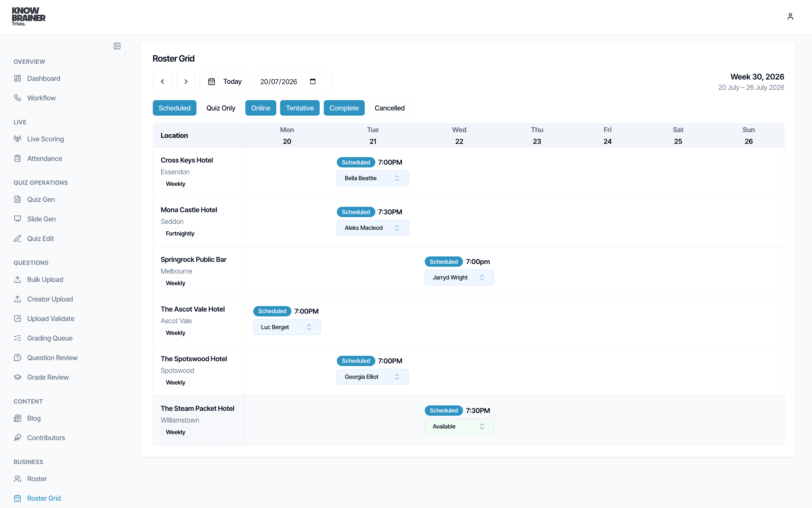Click the Question Review icon

tap(17, 357)
